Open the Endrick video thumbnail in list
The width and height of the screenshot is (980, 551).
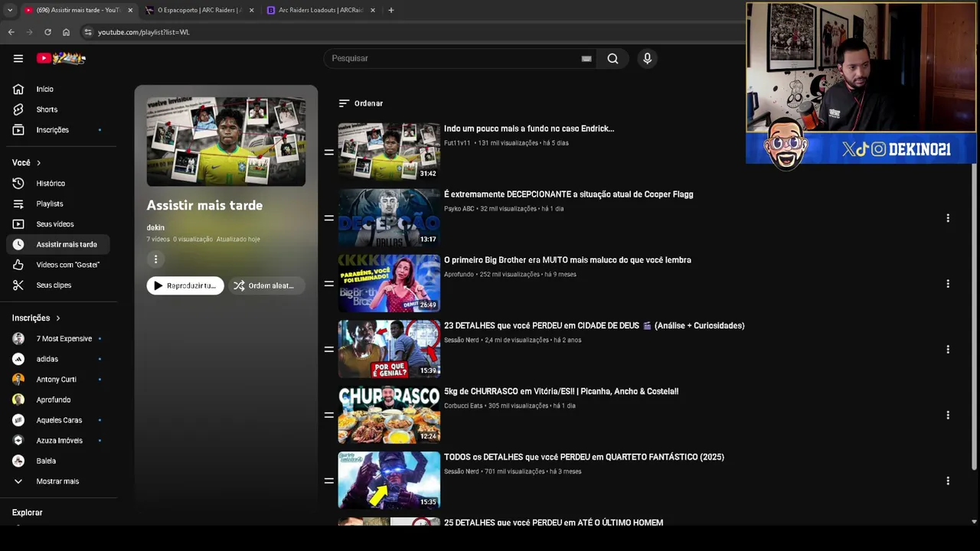point(389,152)
